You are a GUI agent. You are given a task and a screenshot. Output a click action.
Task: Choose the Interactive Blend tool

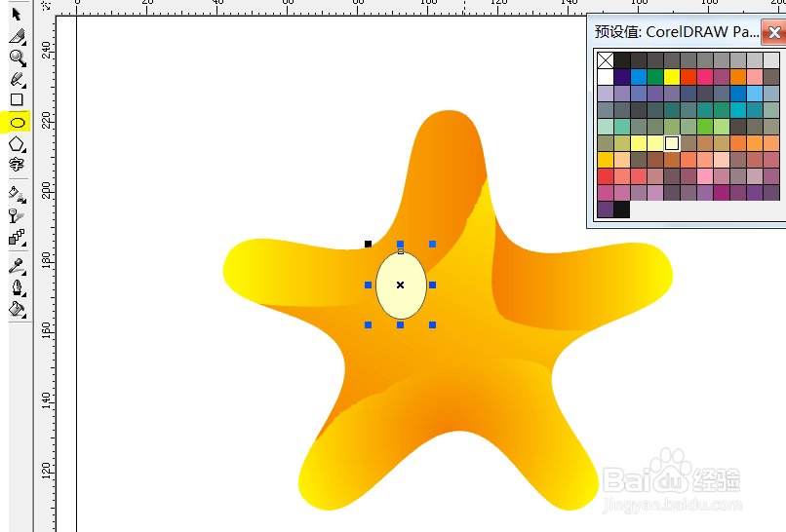tap(17, 238)
